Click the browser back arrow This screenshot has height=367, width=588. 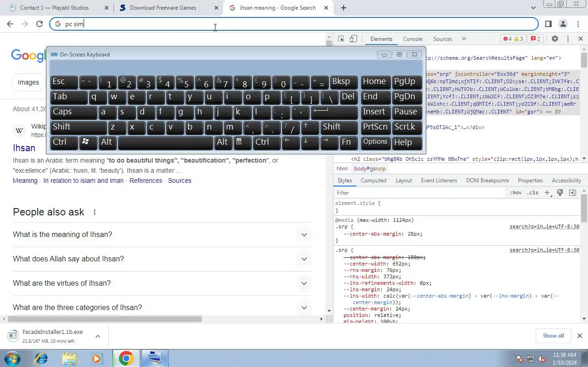click(10, 24)
